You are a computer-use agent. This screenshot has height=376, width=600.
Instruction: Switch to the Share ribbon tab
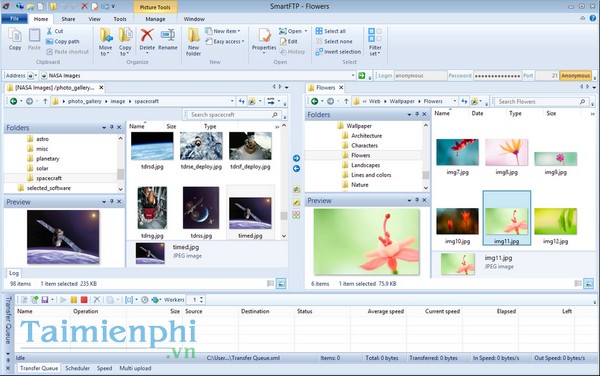coord(68,19)
